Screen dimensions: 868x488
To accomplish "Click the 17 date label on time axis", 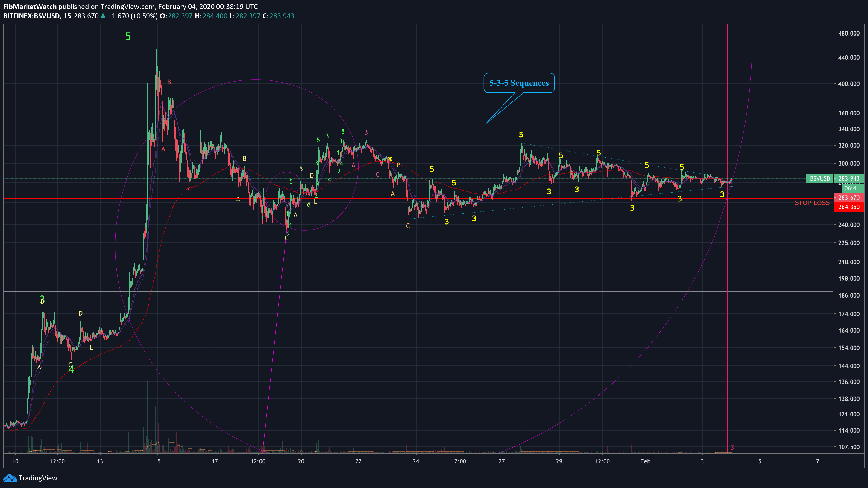I will (x=215, y=461).
